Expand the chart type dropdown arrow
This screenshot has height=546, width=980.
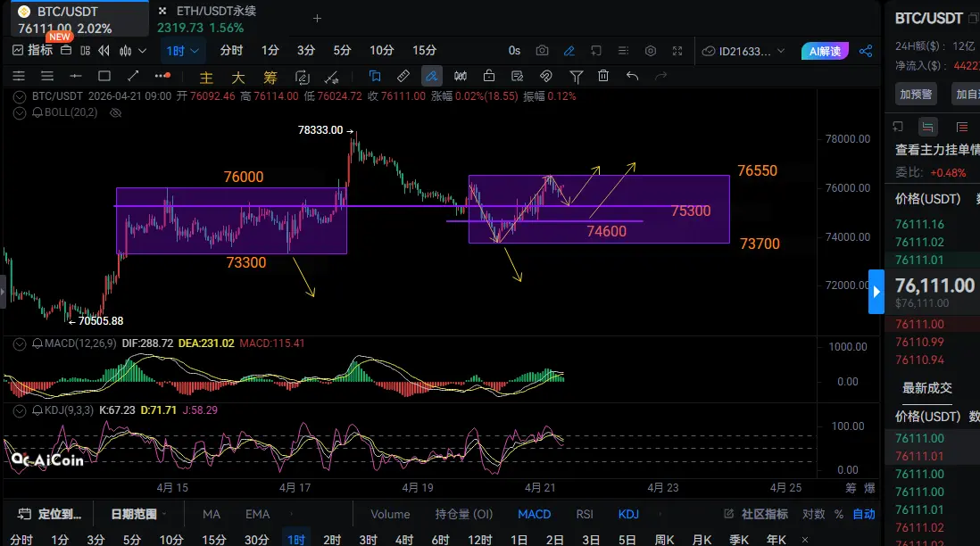coord(143,51)
